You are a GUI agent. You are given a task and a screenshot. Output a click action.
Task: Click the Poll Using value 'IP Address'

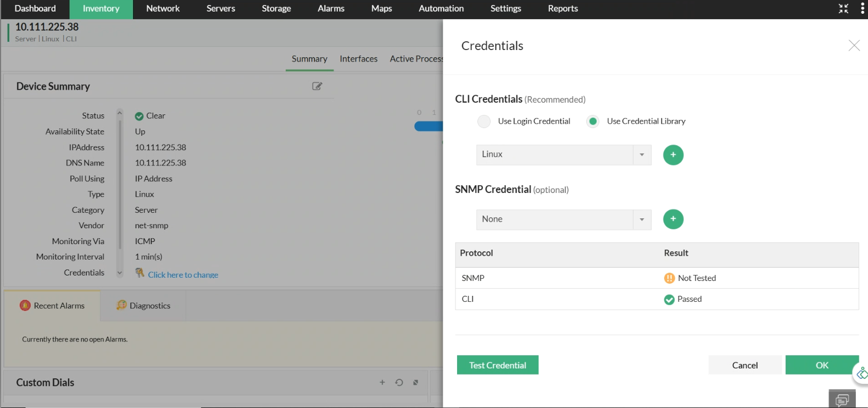[x=154, y=179]
